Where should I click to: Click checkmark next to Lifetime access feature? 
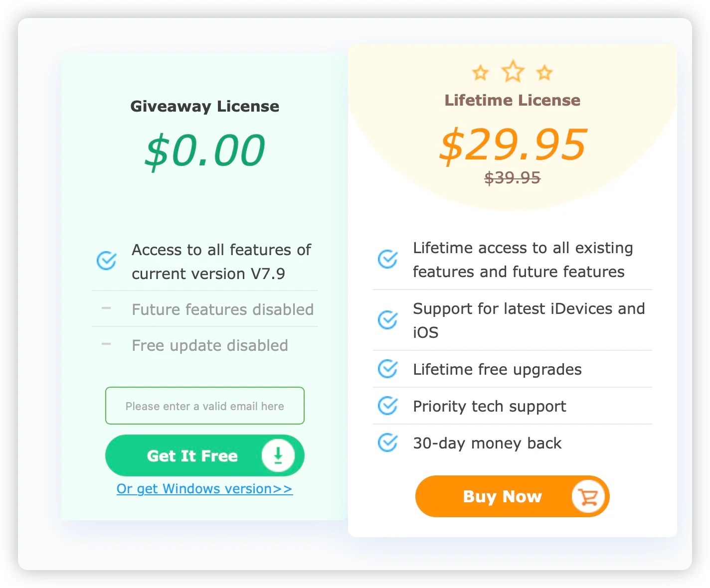(387, 259)
